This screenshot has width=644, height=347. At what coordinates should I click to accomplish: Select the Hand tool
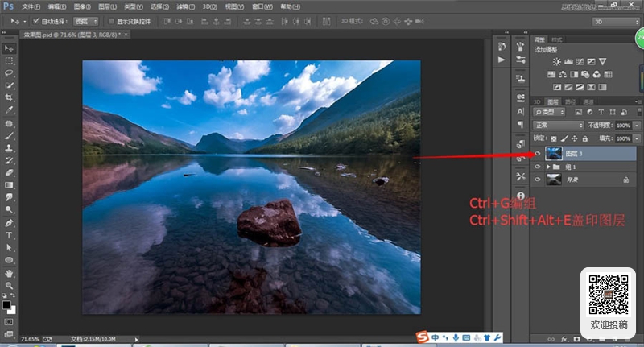(x=9, y=273)
